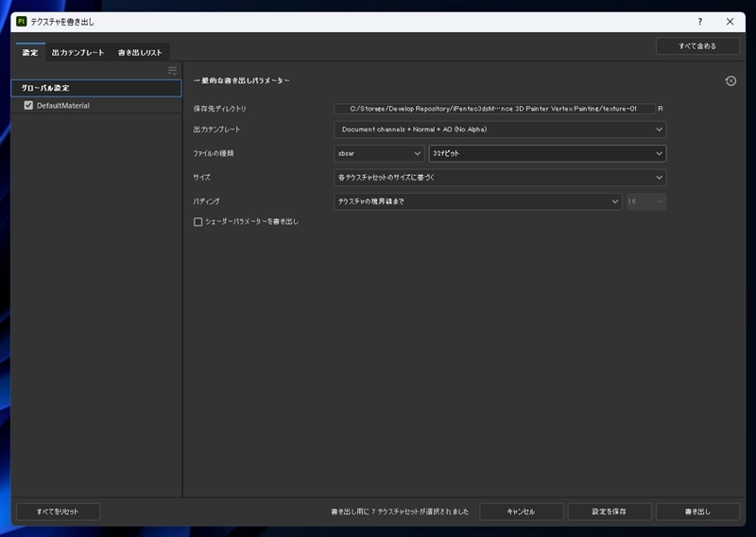Click the save directory path field
Image resolution: width=756 pixels, height=537 pixels.
click(494, 109)
